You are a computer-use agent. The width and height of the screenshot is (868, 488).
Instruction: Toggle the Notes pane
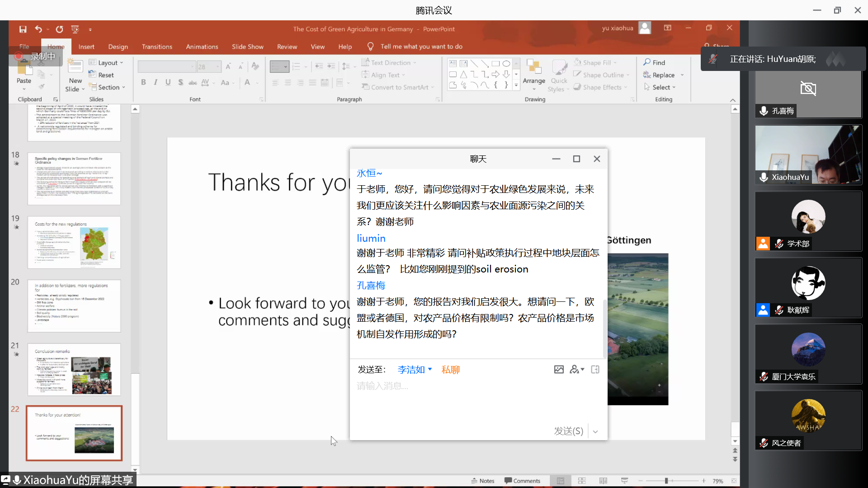pos(482,481)
